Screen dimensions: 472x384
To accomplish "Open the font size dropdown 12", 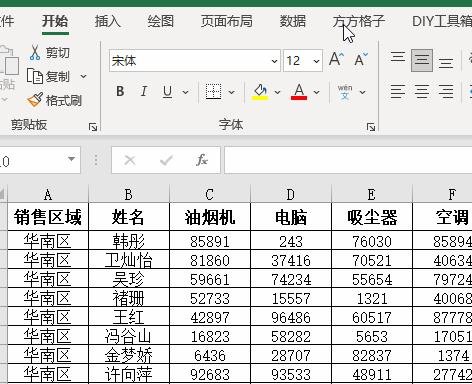I will coord(316,61).
